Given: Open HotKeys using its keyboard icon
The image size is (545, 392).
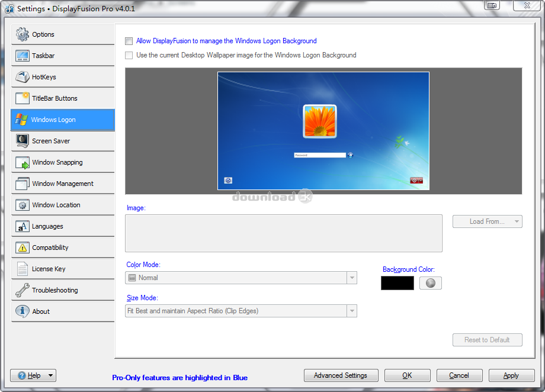Looking at the screenshot, I should click(x=23, y=77).
